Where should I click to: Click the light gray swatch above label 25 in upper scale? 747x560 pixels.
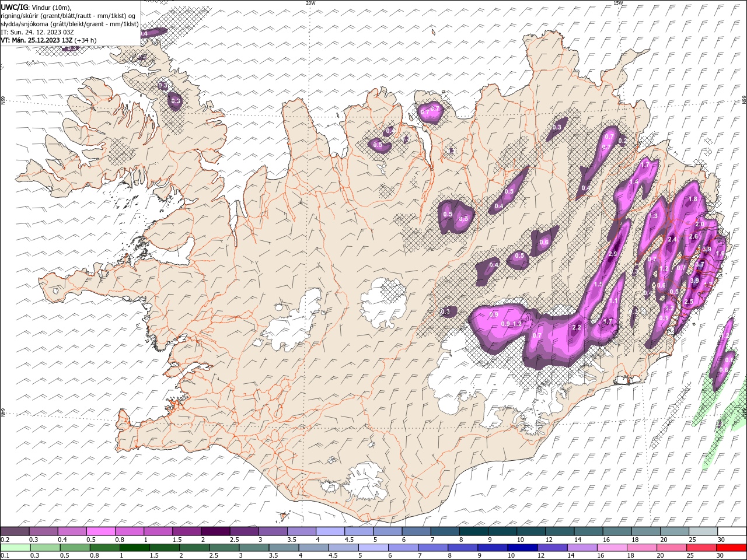click(x=703, y=531)
